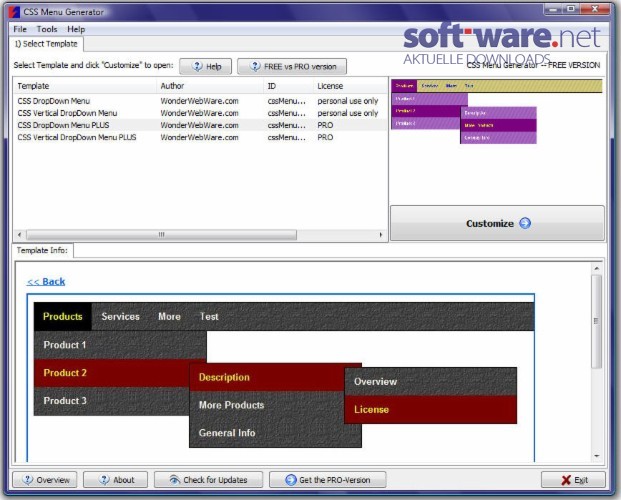Click left arrow of template list scrollbar
This screenshot has width=621, height=500.
point(19,235)
